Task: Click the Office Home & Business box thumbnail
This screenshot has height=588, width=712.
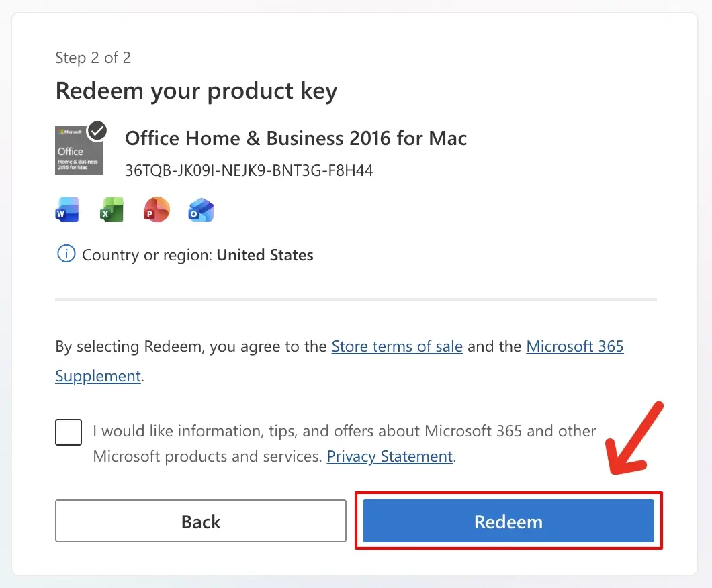Action: click(x=77, y=153)
